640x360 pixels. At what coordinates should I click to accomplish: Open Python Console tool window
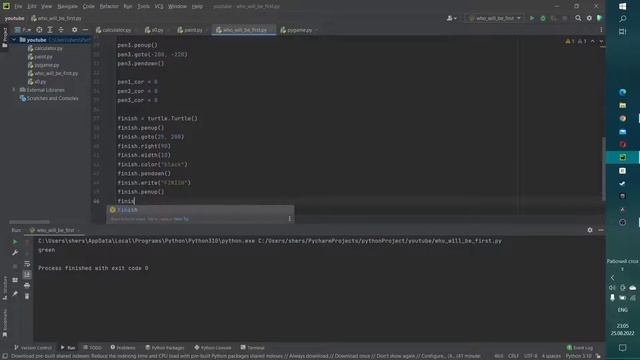point(213,348)
